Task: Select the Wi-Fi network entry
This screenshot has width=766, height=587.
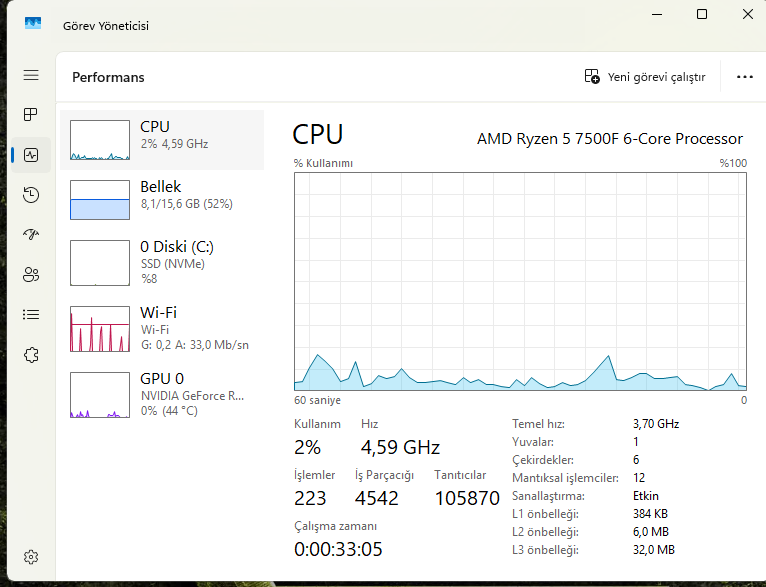Action: [x=162, y=329]
